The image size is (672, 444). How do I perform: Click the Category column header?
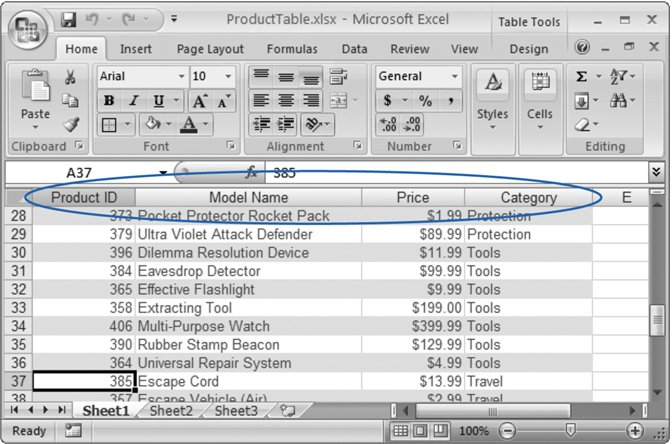(x=528, y=197)
